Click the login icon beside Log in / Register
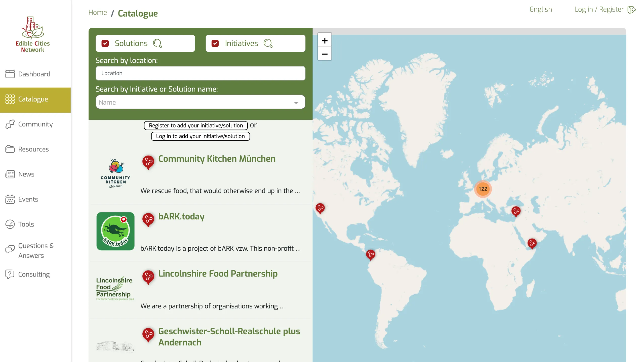Viewport: 644px width, 362px height. (631, 10)
